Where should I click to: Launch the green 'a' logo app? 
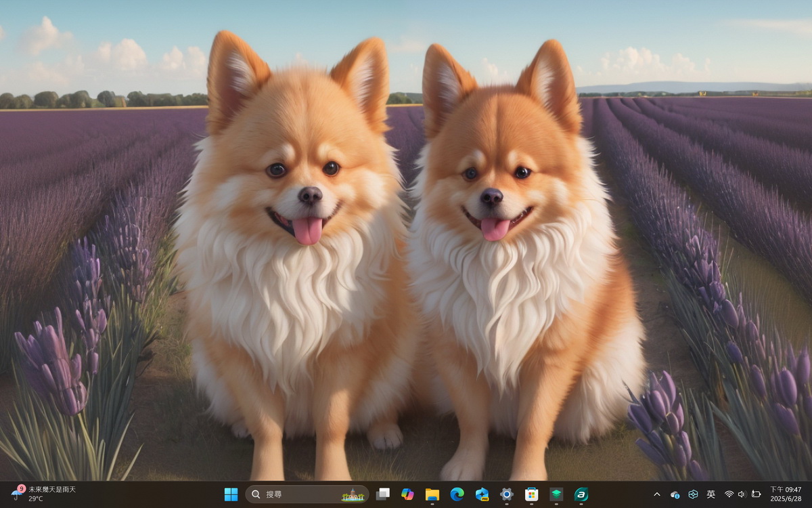point(581,494)
